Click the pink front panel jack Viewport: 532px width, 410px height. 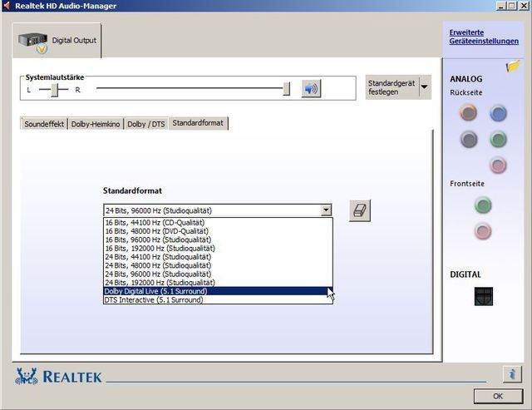point(482,231)
